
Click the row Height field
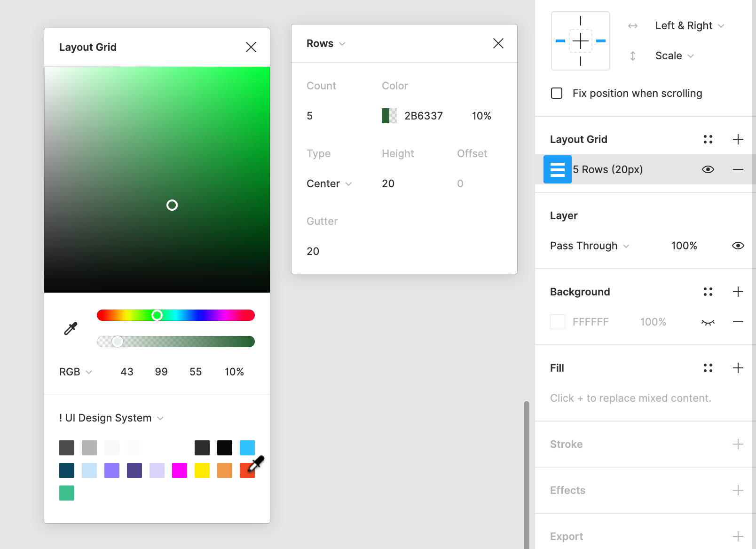click(x=388, y=183)
